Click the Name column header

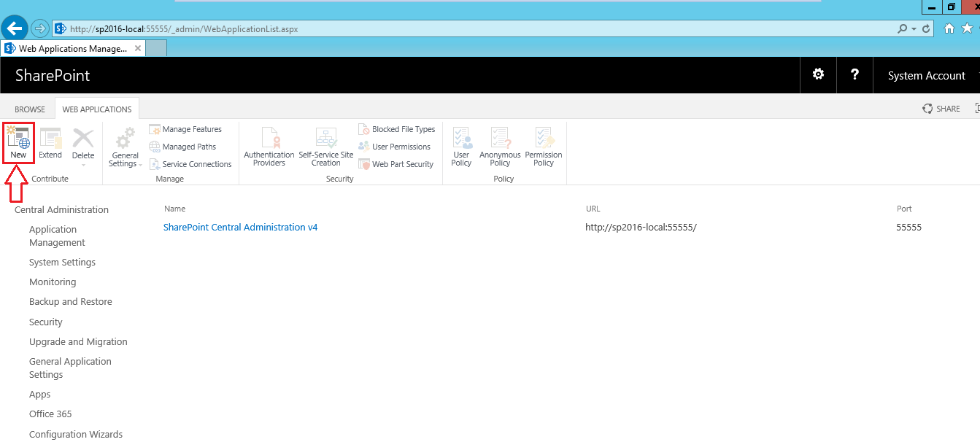pyautogui.click(x=175, y=209)
